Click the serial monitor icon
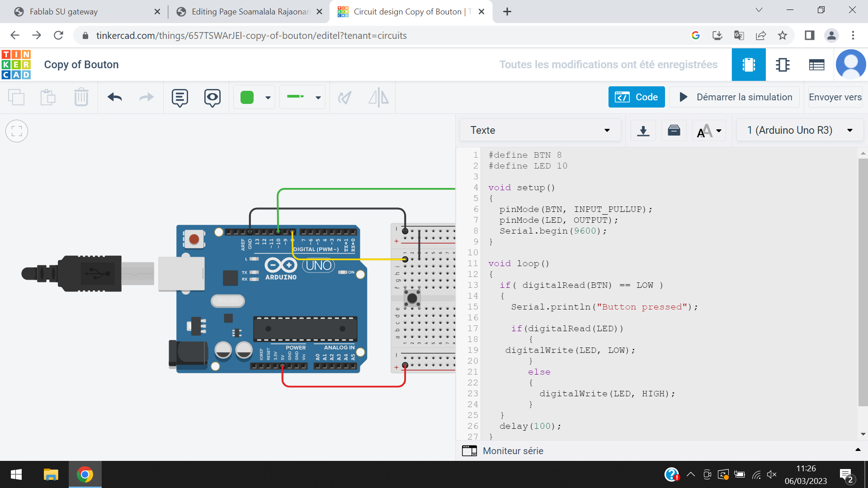 click(469, 450)
